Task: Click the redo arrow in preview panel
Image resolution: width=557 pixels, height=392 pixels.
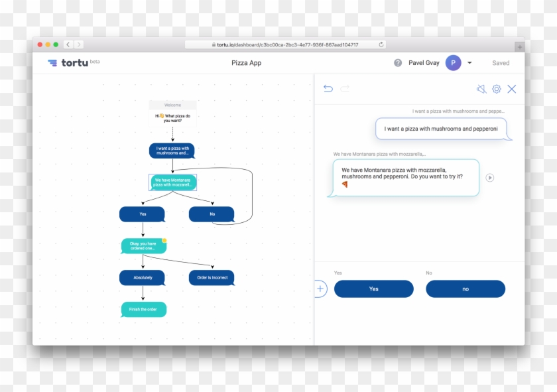Action: pyautogui.click(x=345, y=89)
